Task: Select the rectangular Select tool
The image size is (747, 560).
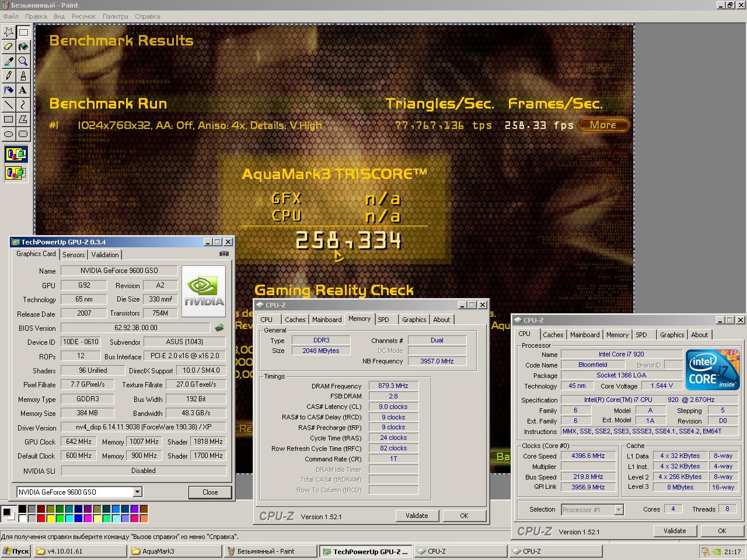Action: coord(23,32)
